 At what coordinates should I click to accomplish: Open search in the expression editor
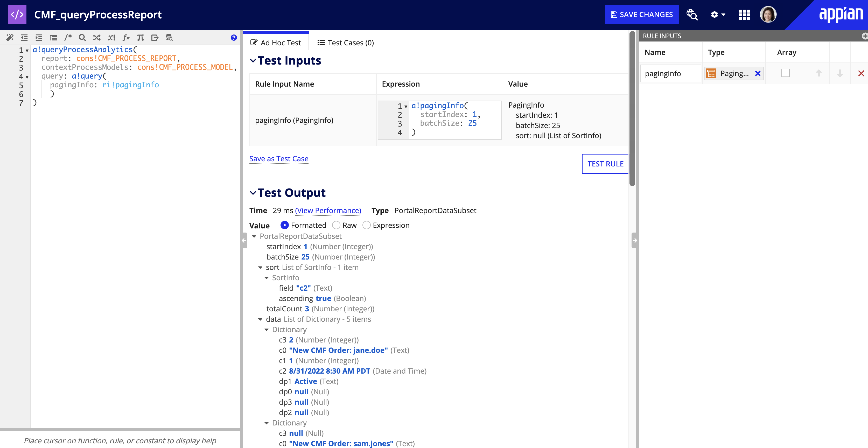tap(82, 37)
